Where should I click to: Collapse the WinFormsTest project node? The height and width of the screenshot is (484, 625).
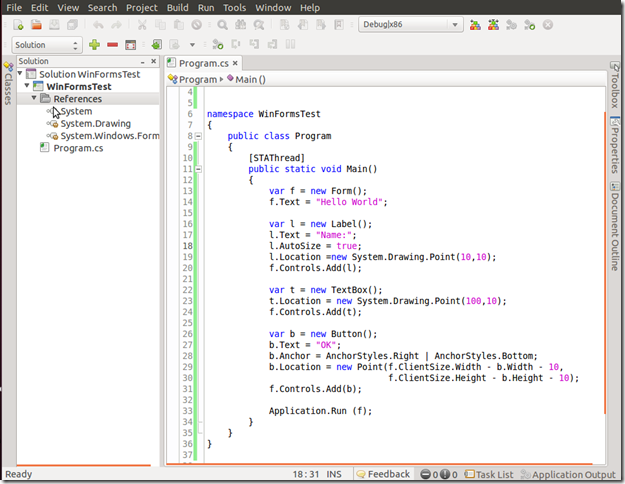click(27, 87)
